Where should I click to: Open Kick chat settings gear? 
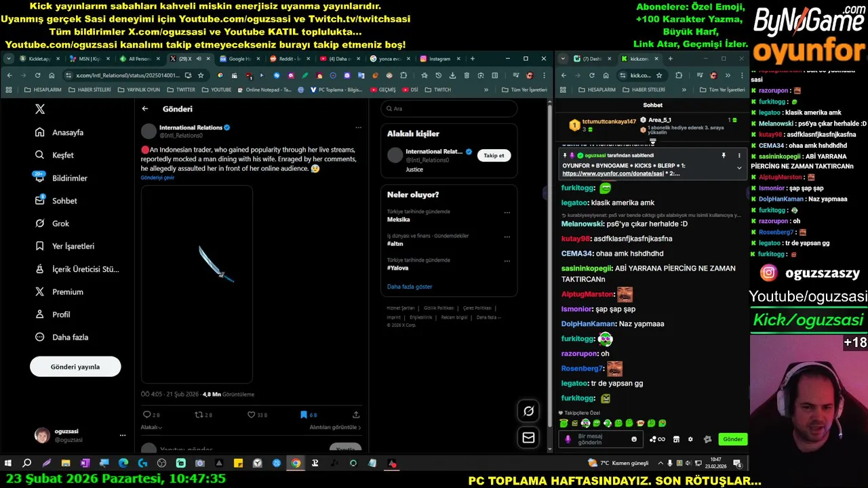pos(690,439)
